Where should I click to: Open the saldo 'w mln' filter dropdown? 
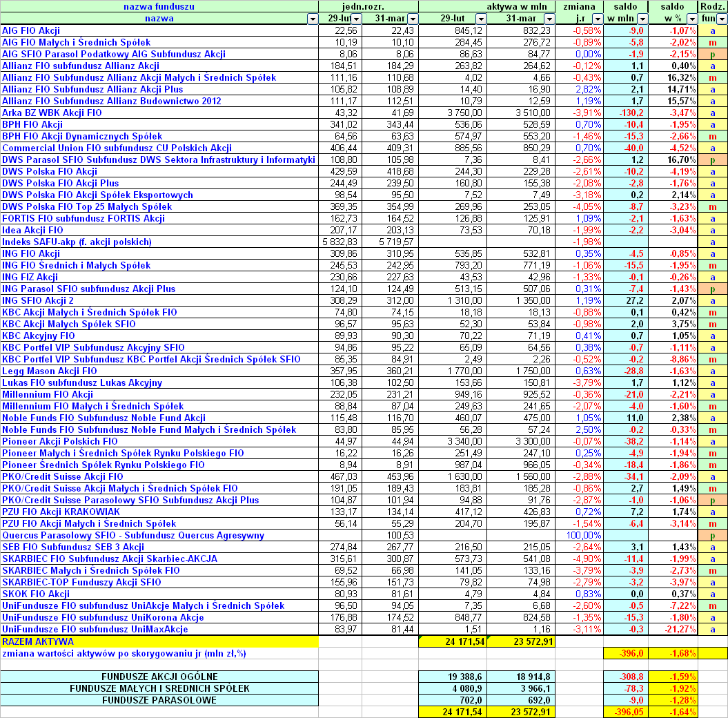coord(642,19)
